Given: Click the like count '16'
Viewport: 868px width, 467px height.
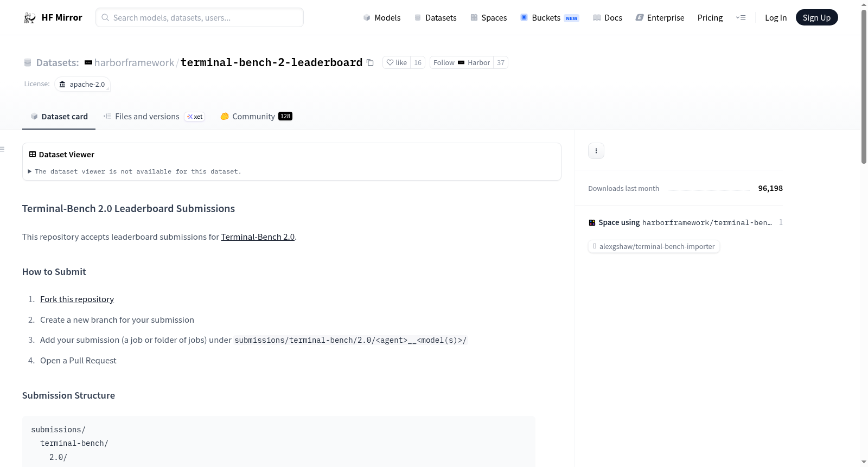Looking at the screenshot, I should [418, 63].
